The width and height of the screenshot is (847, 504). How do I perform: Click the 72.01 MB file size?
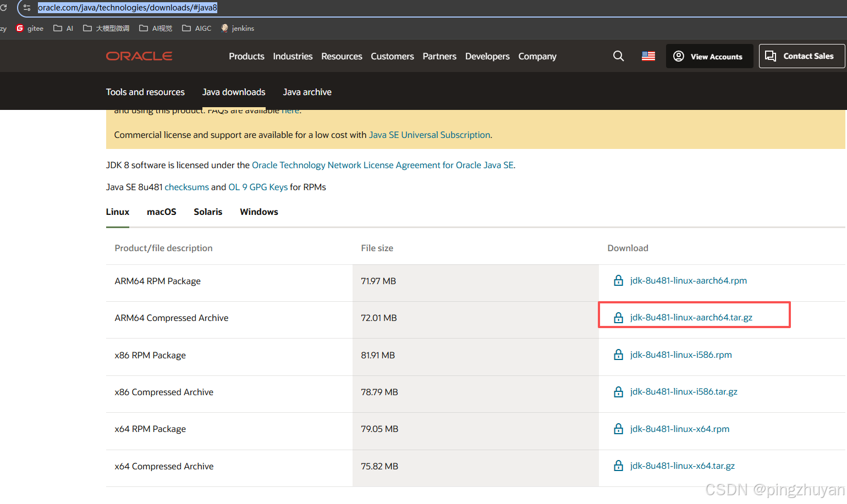[x=379, y=318]
